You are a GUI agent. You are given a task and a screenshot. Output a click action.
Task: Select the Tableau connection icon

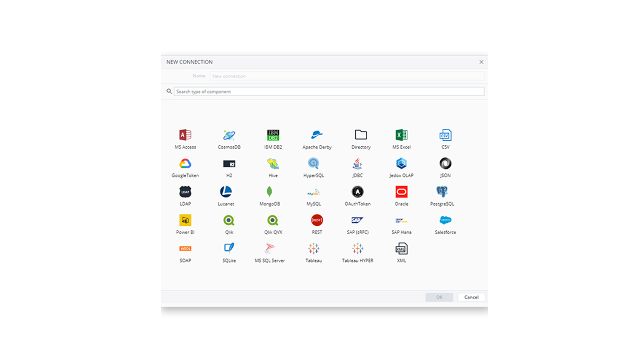pos(313,248)
